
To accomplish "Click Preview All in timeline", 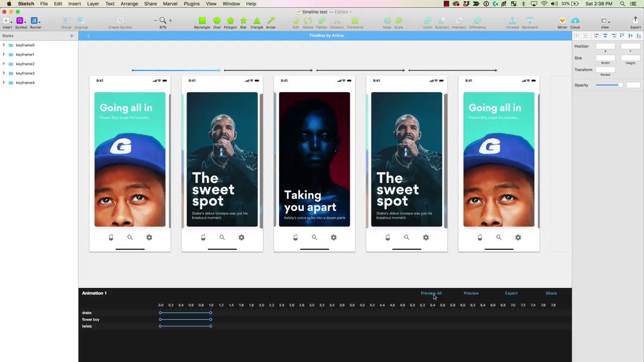I will (431, 293).
